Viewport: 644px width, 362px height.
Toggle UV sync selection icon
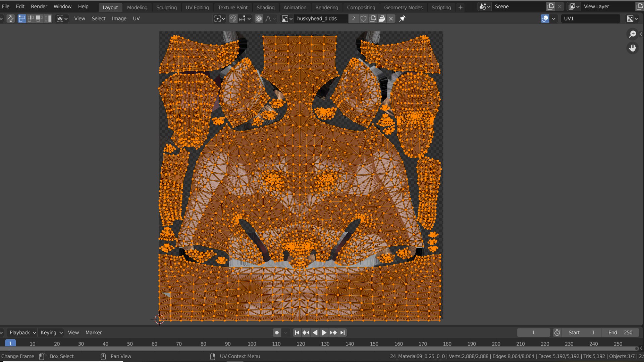[11, 19]
